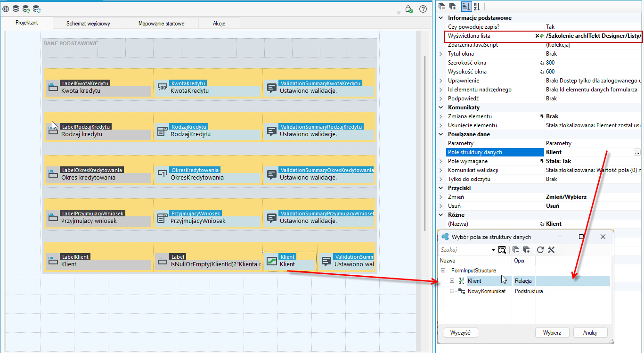Click the Szukaj search field in dialog
The width and height of the screenshot is (644, 353).
(465, 250)
